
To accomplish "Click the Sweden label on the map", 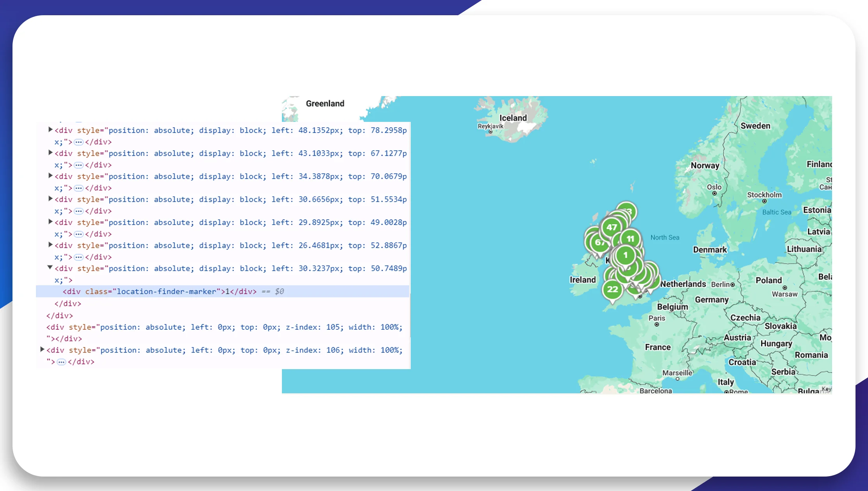I will (x=755, y=126).
